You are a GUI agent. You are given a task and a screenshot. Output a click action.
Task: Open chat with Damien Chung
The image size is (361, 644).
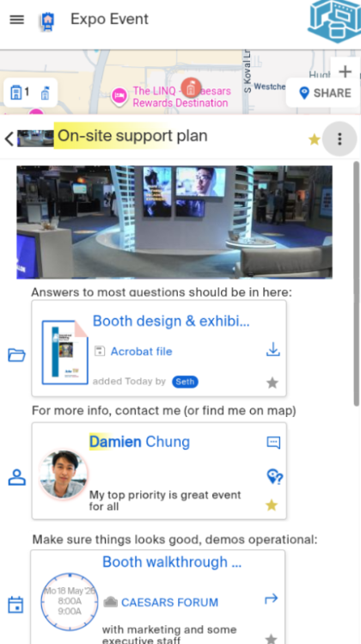pos(273,442)
